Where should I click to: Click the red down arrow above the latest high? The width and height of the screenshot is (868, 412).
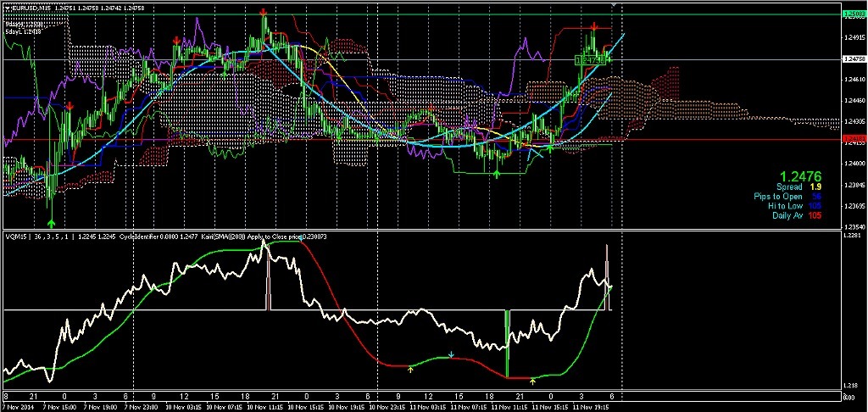pyautogui.click(x=595, y=27)
